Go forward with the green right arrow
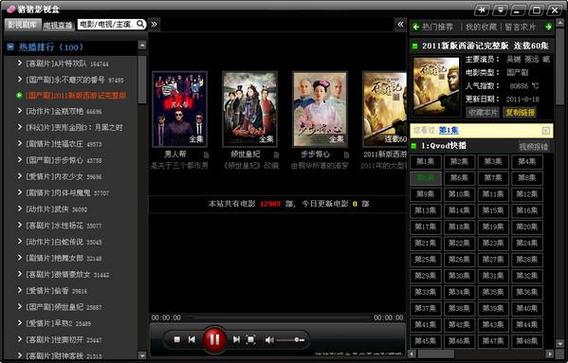 [548, 27]
